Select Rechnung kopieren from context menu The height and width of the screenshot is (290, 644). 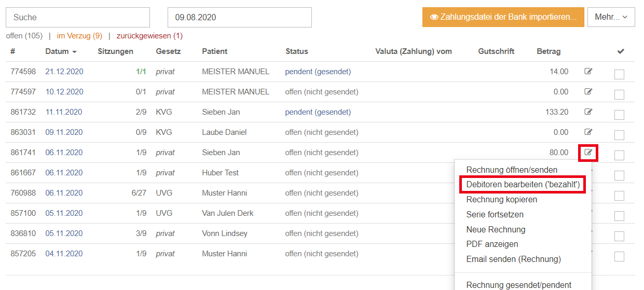point(502,199)
